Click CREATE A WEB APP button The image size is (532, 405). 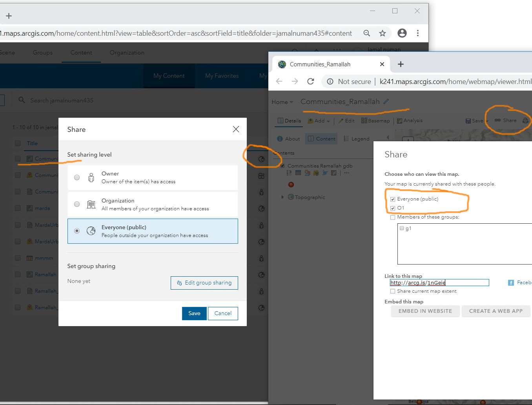click(496, 311)
